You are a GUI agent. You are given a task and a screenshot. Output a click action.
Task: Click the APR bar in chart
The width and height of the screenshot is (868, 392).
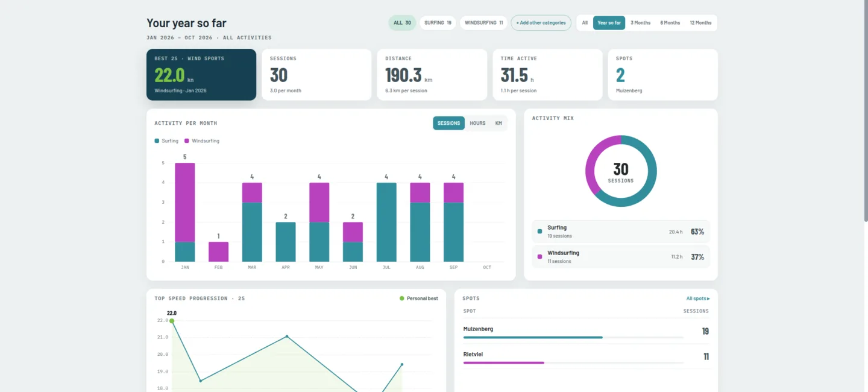pos(286,242)
